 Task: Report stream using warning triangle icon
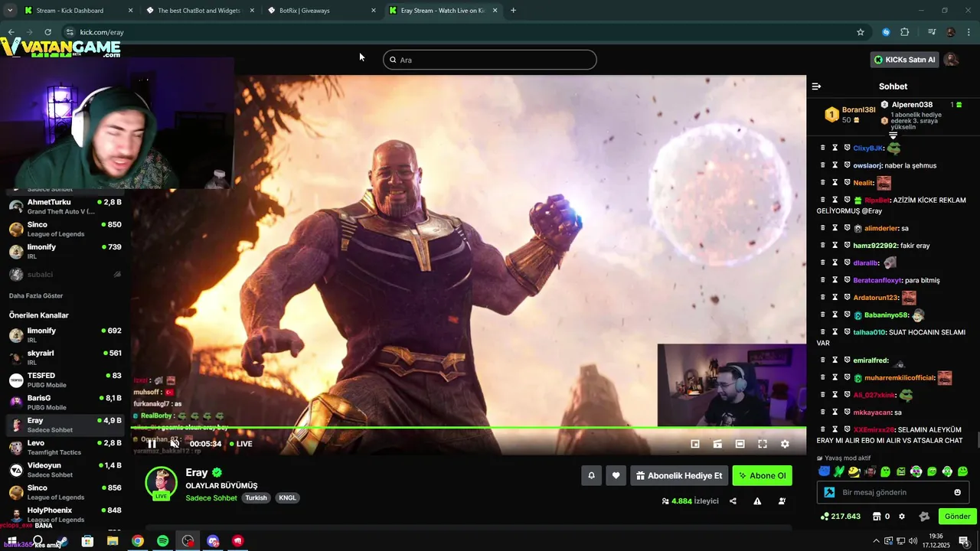tap(757, 501)
